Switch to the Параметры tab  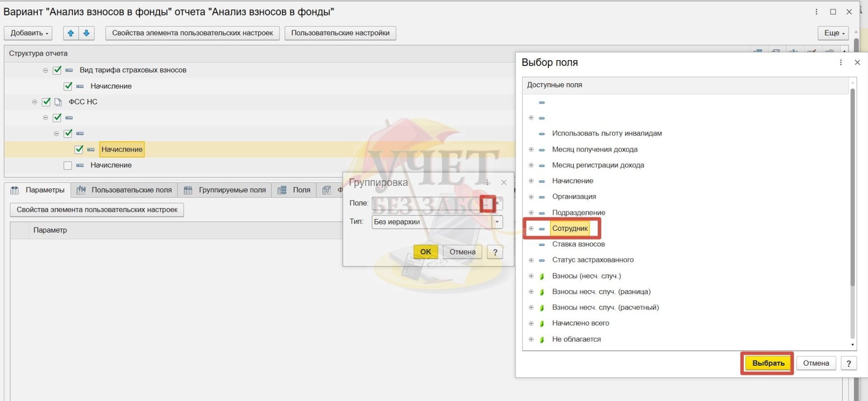[38, 190]
